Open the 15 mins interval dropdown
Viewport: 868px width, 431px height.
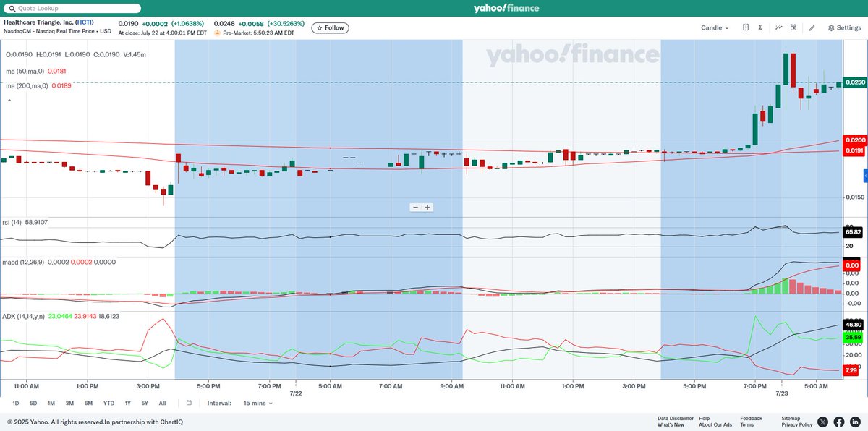[x=257, y=403]
